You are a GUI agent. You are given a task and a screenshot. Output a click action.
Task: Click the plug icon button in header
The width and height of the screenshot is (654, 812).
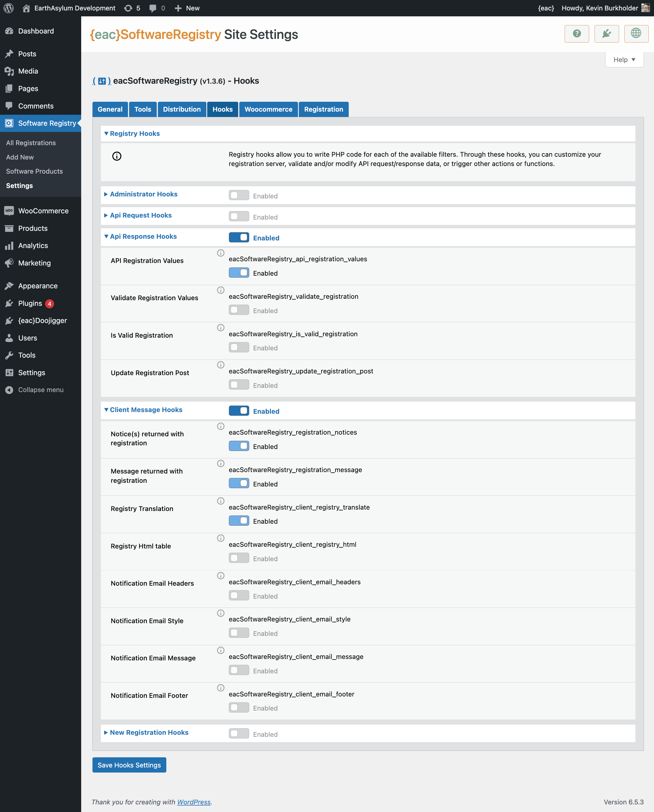click(606, 34)
